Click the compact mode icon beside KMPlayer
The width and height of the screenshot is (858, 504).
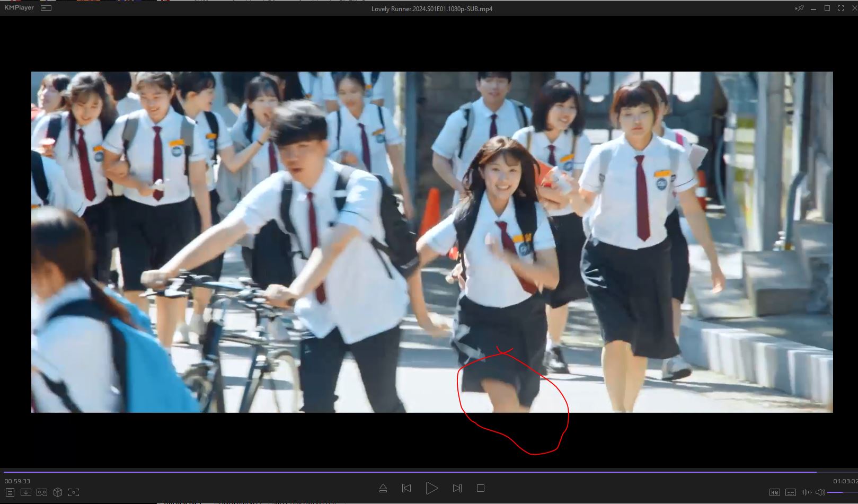pyautogui.click(x=46, y=8)
